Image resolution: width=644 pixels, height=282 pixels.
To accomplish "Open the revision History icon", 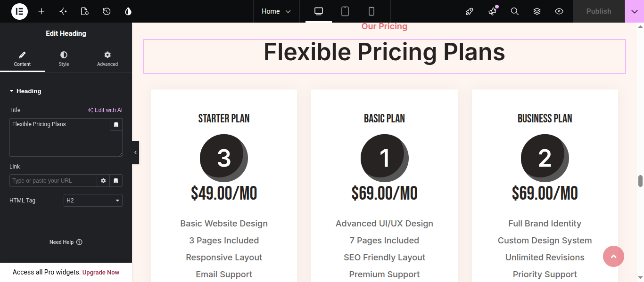I will tap(107, 11).
